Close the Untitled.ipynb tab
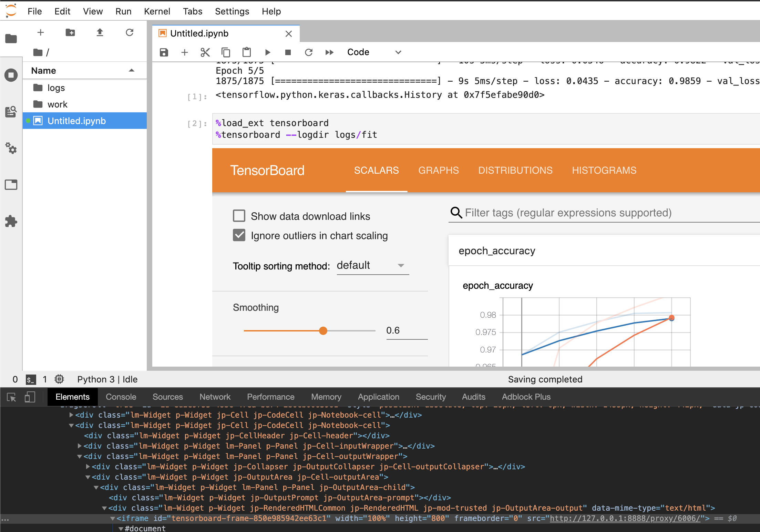The height and width of the screenshot is (532, 760). coord(289,34)
